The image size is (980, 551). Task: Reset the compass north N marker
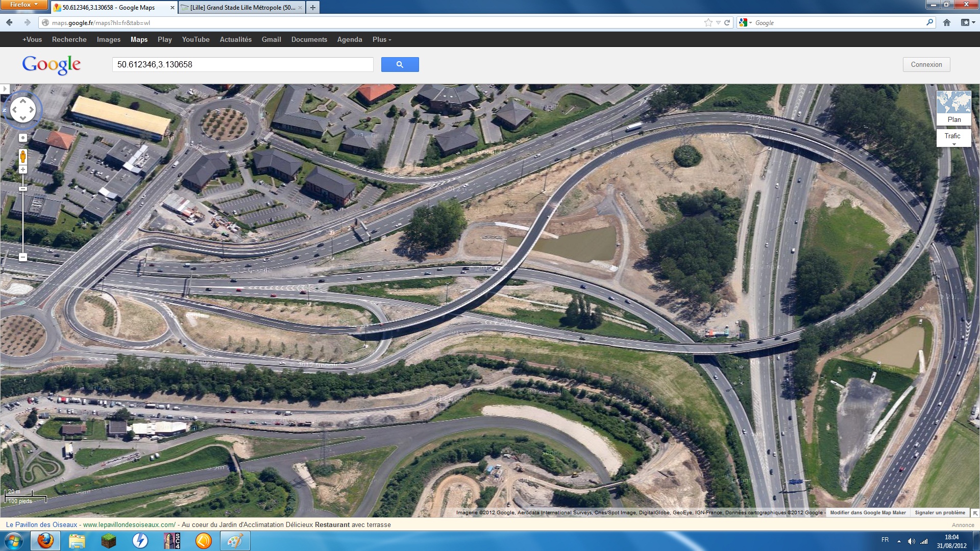pos(5,110)
